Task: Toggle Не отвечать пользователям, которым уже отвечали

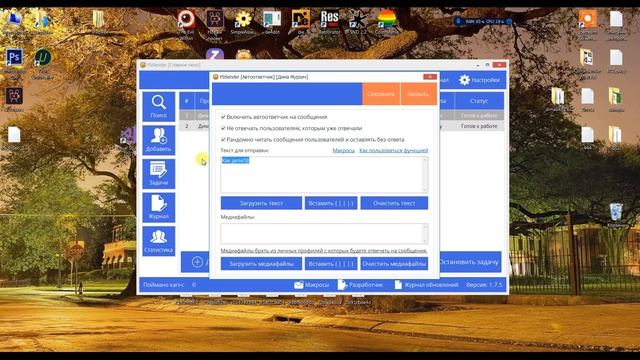Action: pyautogui.click(x=223, y=128)
